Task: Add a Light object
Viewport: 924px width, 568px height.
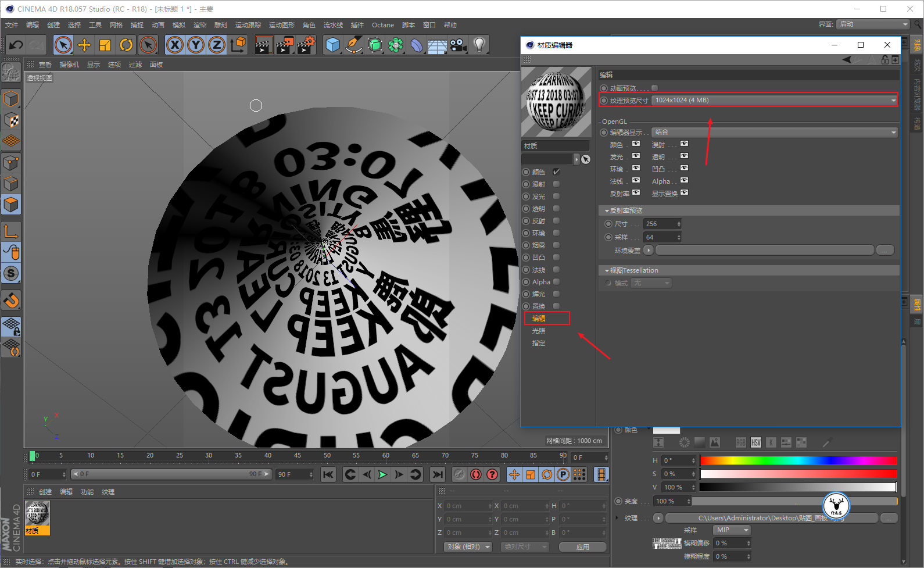Action: (x=479, y=45)
